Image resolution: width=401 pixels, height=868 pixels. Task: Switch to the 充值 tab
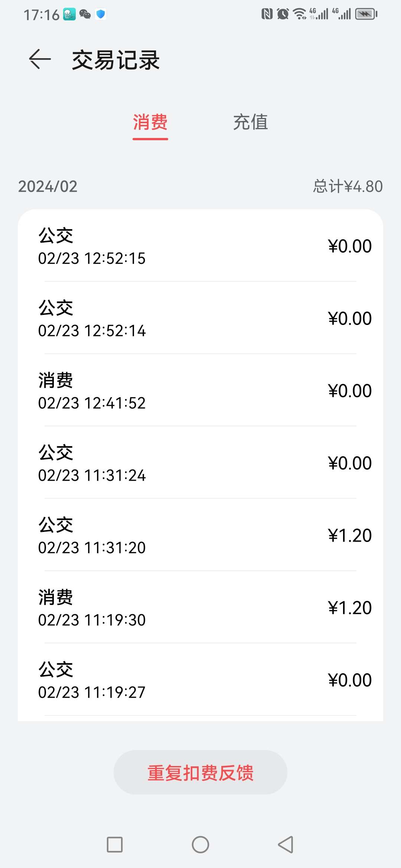[x=251, y=122]
